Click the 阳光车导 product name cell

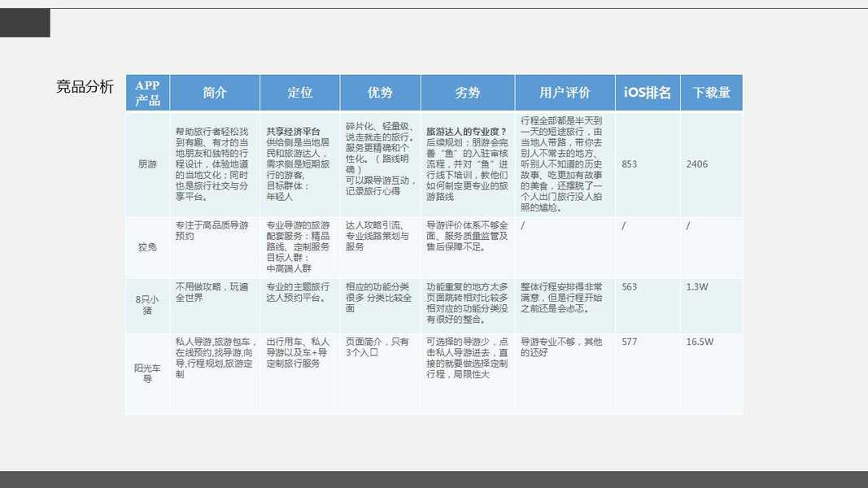pyautogui.click(x=148, y=373)
